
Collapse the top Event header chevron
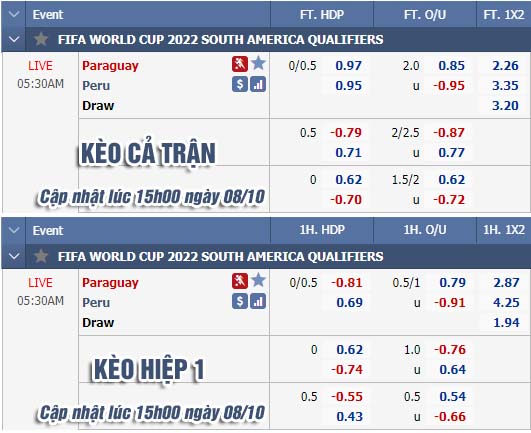14,15
